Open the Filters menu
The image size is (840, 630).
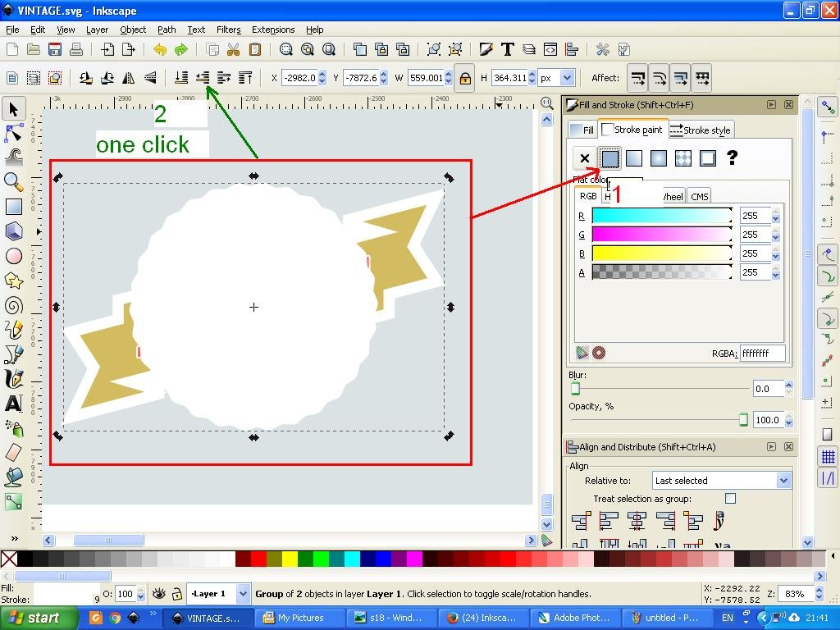[x=229, y=30]
